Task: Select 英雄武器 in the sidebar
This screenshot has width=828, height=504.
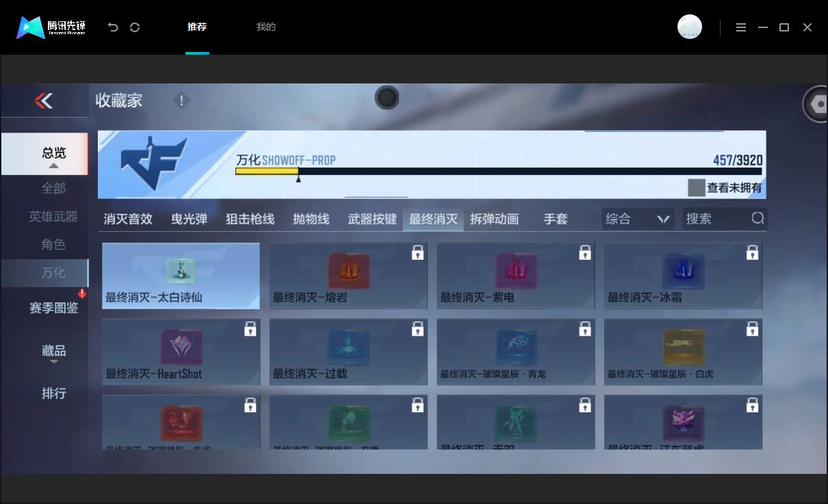Action: tap(53, 216)
